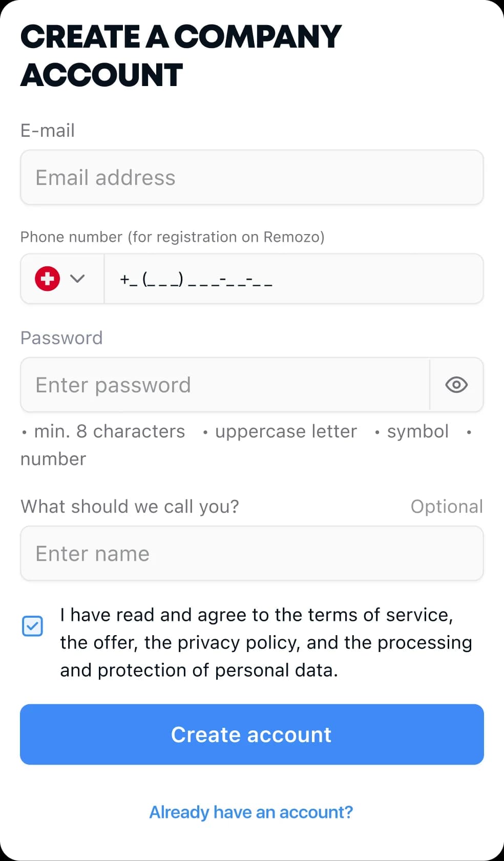Click the Swiss flag country icon

pos(47,279)
